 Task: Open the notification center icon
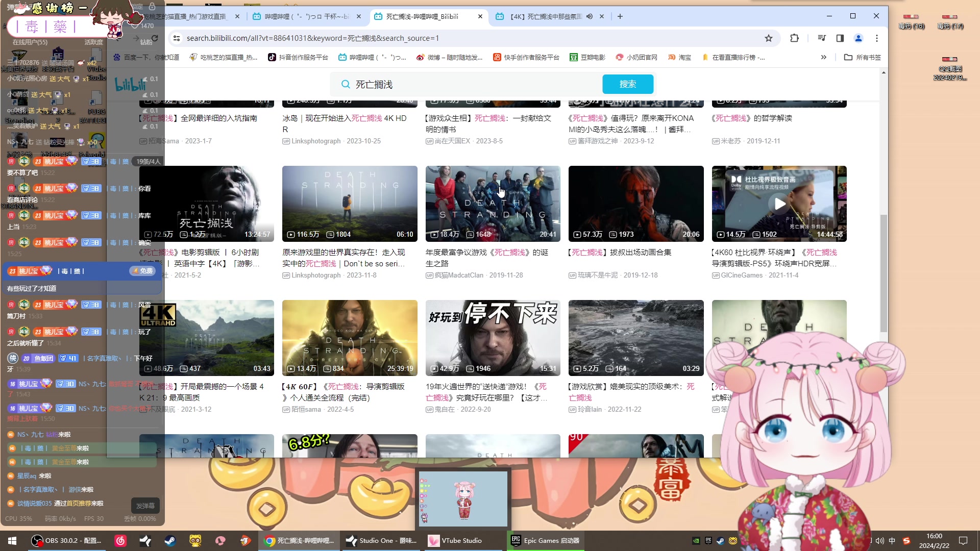click(x=963, y=541)
